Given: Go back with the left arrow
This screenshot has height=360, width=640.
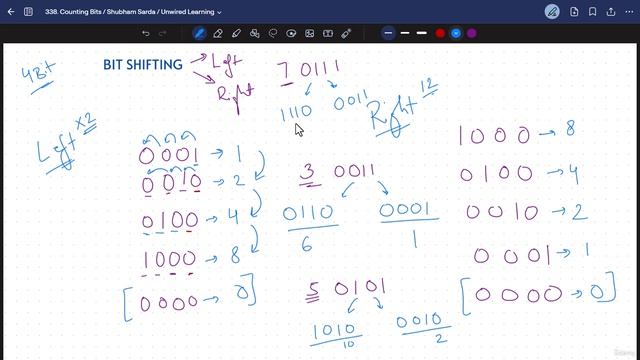Looking at the screenshot, I should point(11,12).
